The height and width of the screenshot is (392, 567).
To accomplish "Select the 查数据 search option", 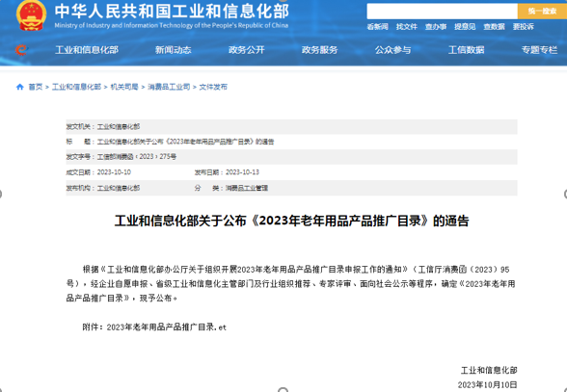I will (494, 27).
